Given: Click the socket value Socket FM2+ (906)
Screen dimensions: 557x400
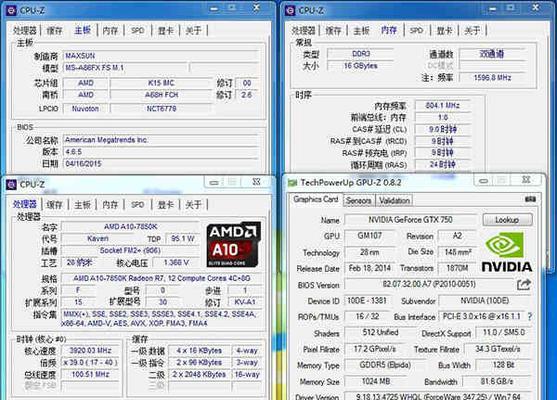Looking at the screenshot, I should click(x=130, y=250).
